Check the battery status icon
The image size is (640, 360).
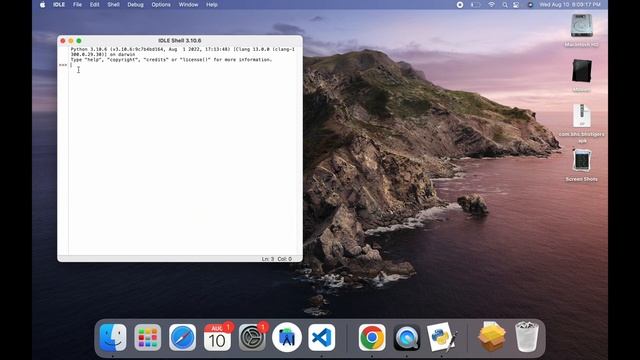pos(476,4)
